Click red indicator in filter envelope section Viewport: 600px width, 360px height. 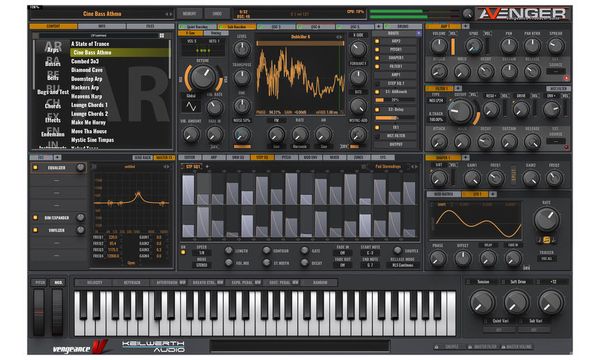pos(566,147)
